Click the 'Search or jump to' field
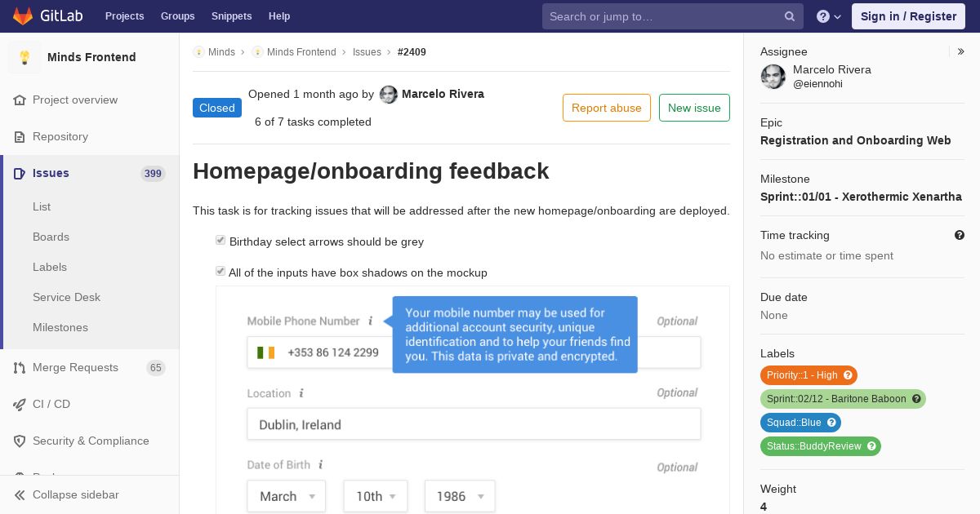 (x=673, y=16)
